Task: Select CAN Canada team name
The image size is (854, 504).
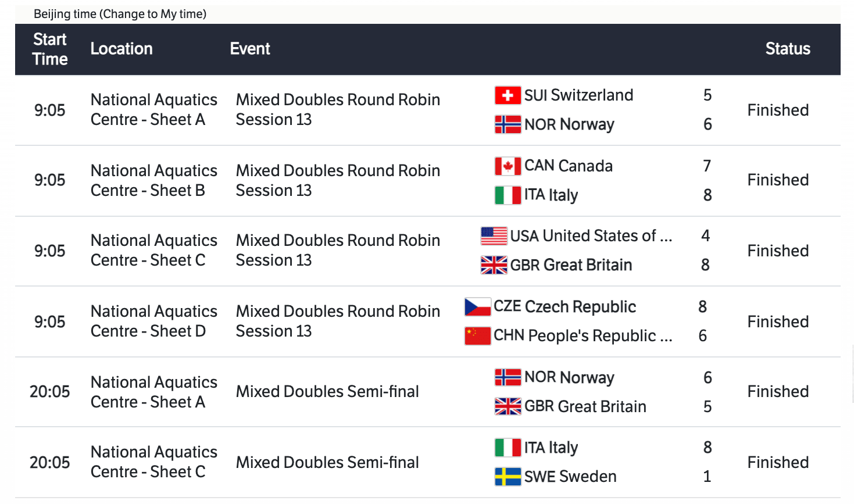Action: 568,166
